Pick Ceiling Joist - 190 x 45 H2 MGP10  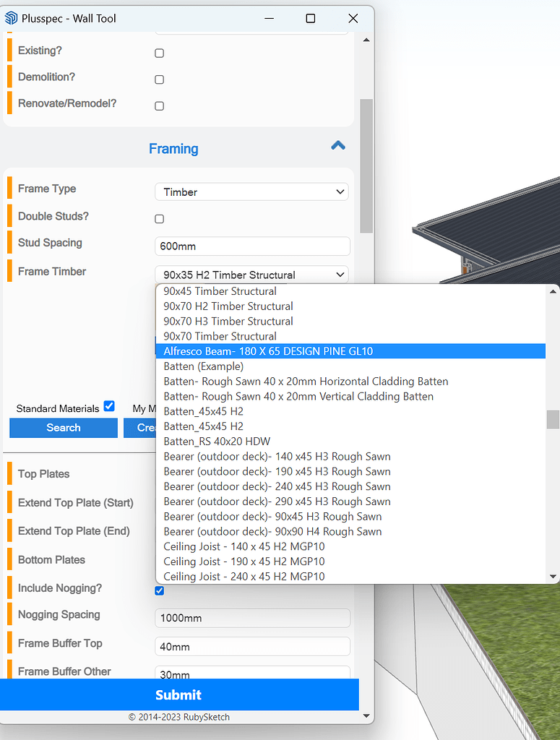tap(244, 562)
